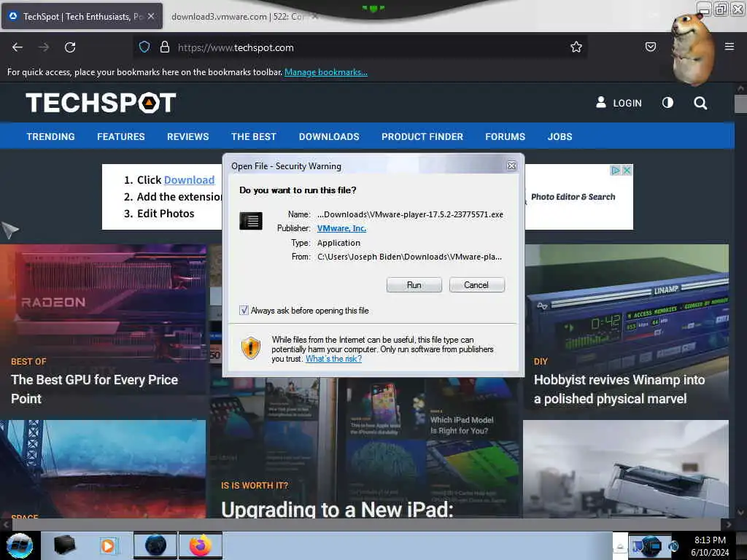Viewport: 747px width, 560px height.
Task: Click the AdChoices triangle icon
Action: pos(616,170)
